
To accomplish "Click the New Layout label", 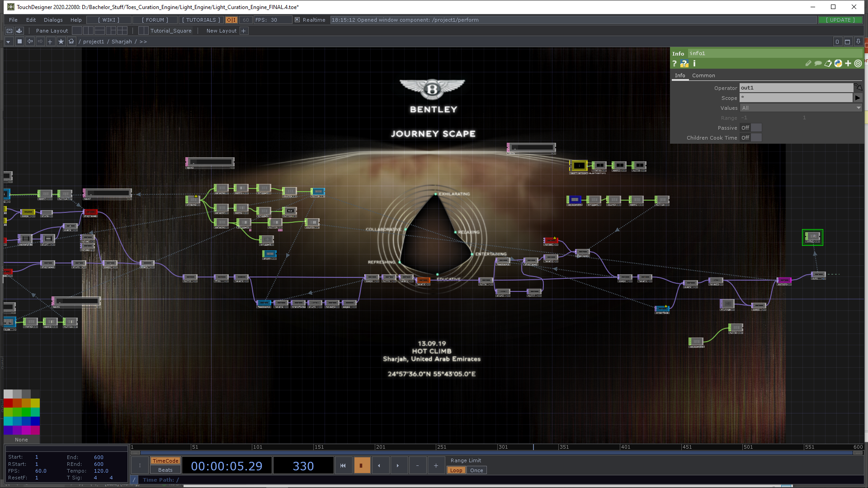I will 222,31.
